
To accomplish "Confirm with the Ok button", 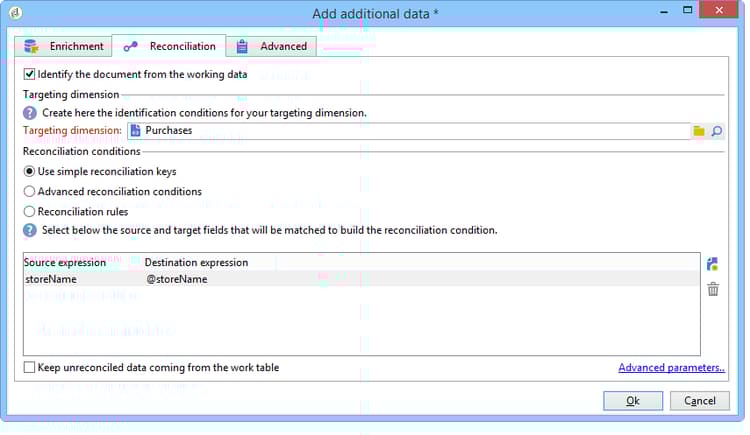I will point(633,401).
